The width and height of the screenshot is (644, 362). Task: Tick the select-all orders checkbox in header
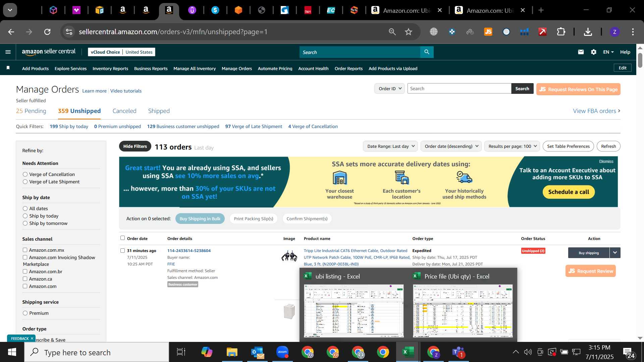pyautogui.click(x=122, y=238)
